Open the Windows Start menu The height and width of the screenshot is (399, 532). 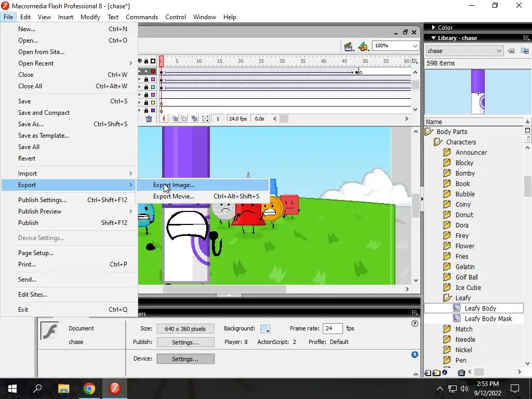click(x=12, y=389)
